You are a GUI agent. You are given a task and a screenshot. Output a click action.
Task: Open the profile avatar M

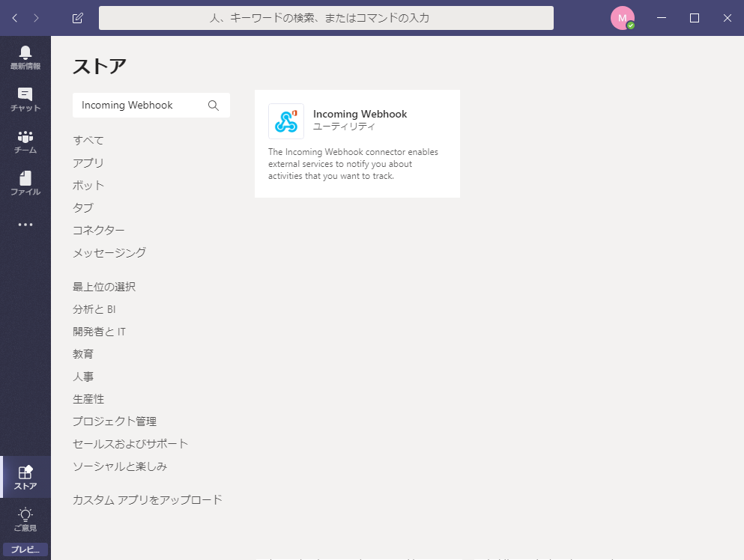[x=622, y=18]
